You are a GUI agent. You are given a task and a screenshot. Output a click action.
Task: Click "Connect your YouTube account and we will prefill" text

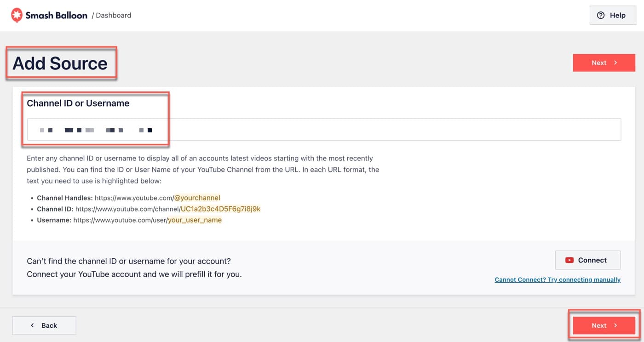pyautogui.click(x=134, y=274)
